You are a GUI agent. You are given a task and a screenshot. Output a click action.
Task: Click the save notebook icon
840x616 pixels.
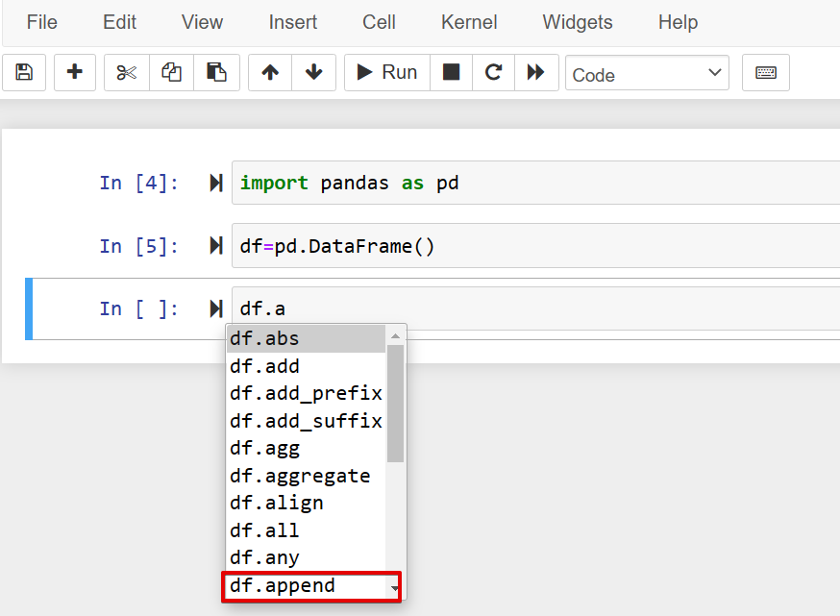point(24,72)
